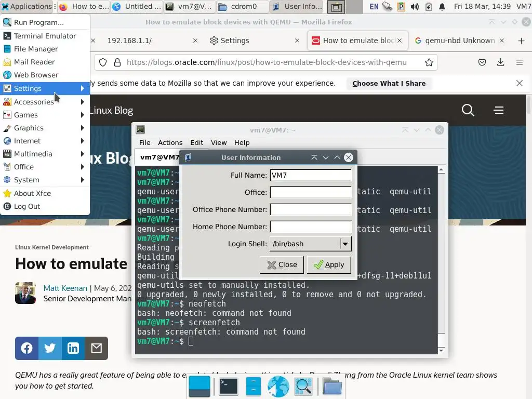Switch to User Info taskbar button
The height and width of the screenshot is (399, 532).
coord(297,6)
